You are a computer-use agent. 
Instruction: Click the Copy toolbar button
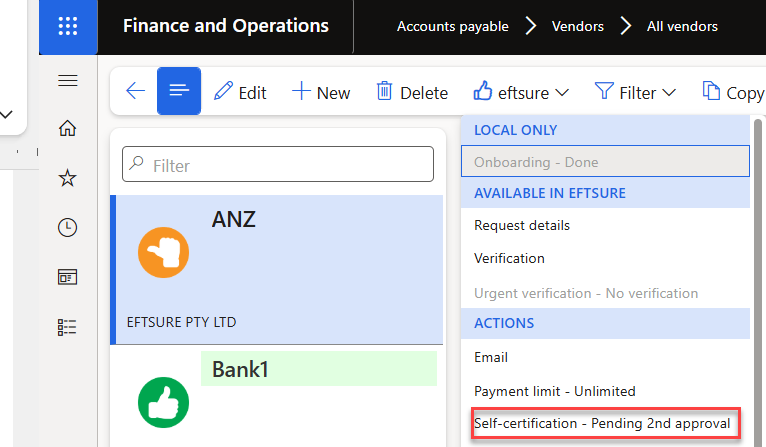tap(733, 92)
